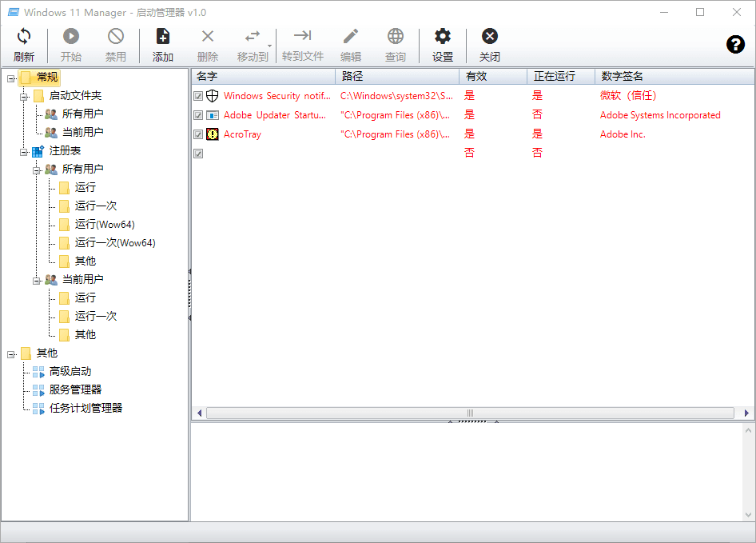Open the help question mark icon
The width and height of the screenshot is (756, 543).
point(735,45)
